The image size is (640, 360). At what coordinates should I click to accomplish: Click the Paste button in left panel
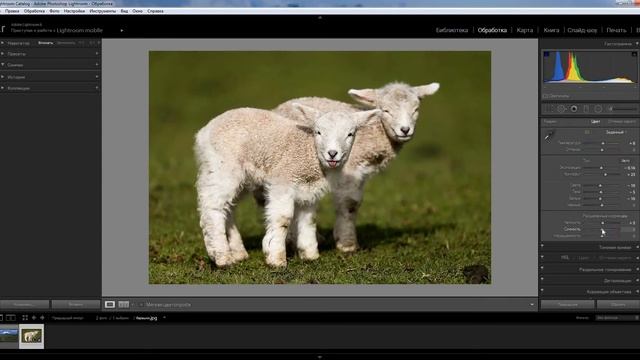[x=76, y=304]
